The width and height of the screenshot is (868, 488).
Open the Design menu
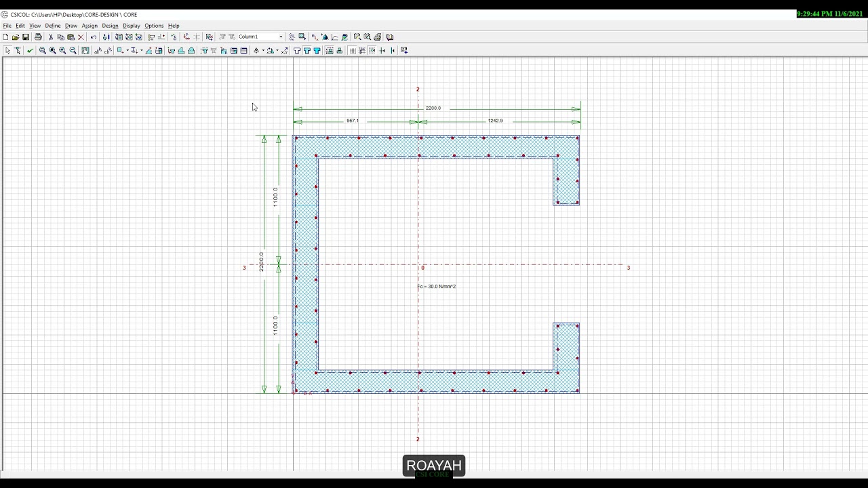point(110,26)
